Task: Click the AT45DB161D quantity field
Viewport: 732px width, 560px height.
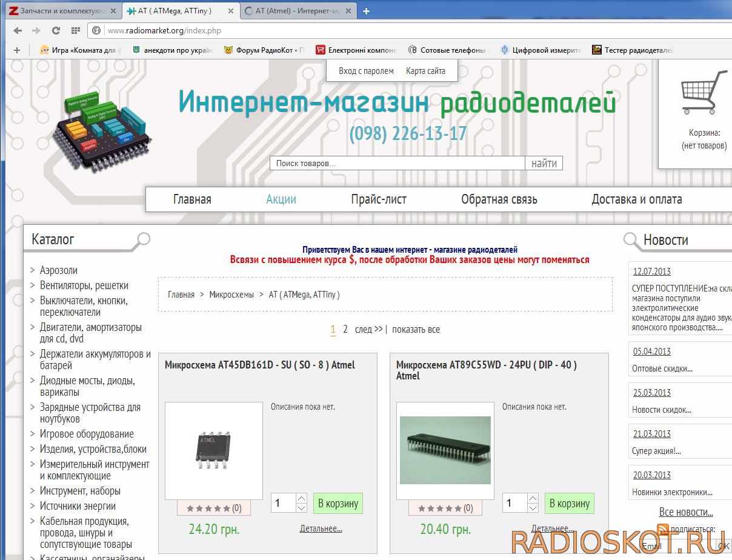Action: (283, 503)
